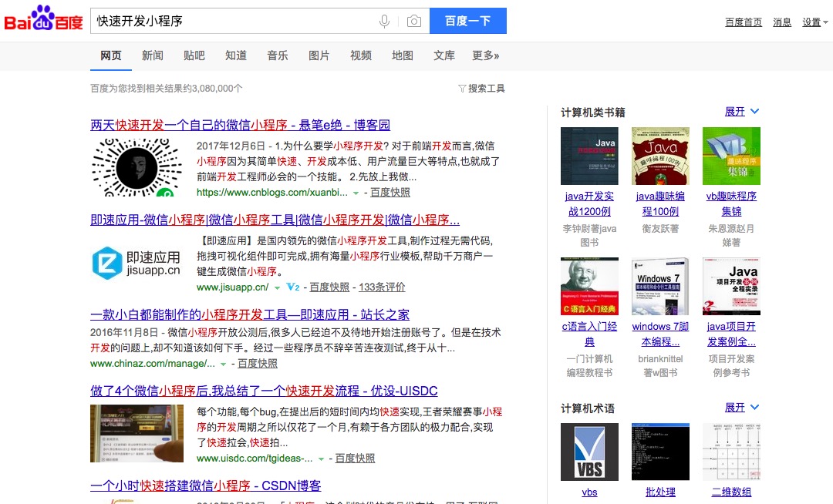Open the QR code thumbnail of the 博客园 result
Screen dimensions: 833x504
(137, 167)
